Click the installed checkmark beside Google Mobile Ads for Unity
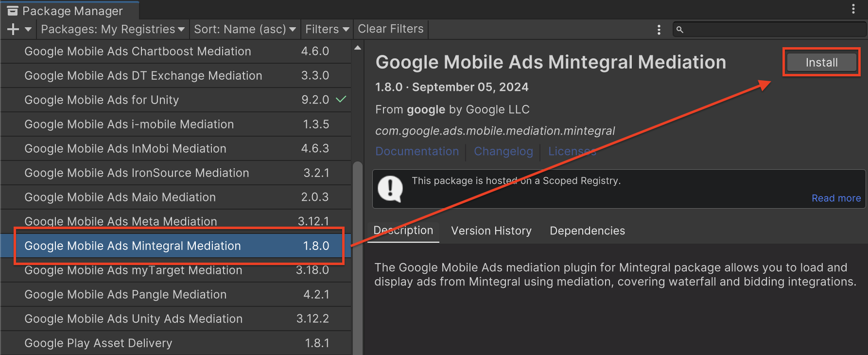 341,99
